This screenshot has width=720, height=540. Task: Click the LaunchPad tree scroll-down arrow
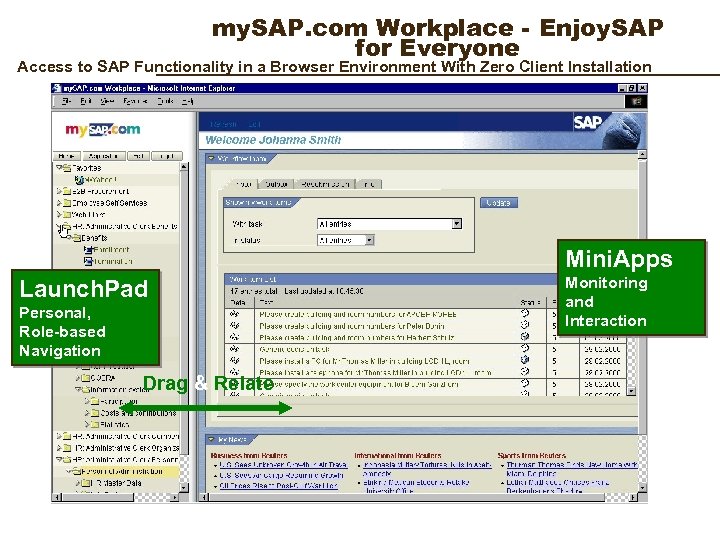click(x=184, y=488)
